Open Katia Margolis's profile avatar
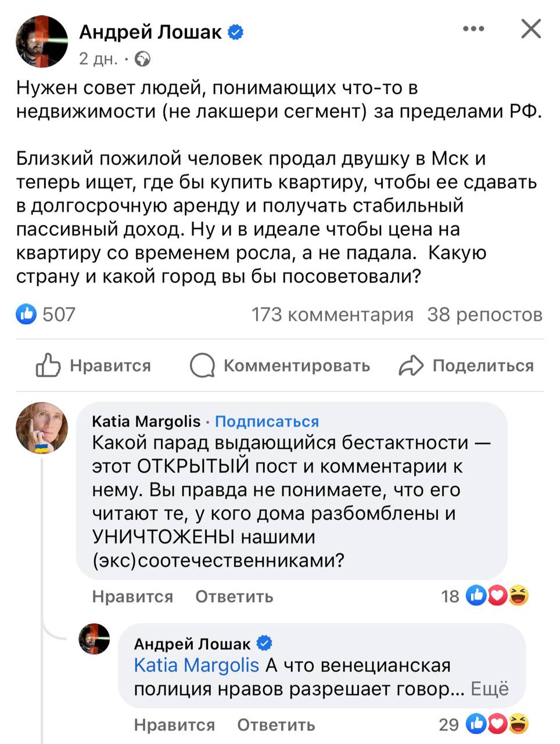The width and height of the screenshot is (560, 744). point(42,428)
